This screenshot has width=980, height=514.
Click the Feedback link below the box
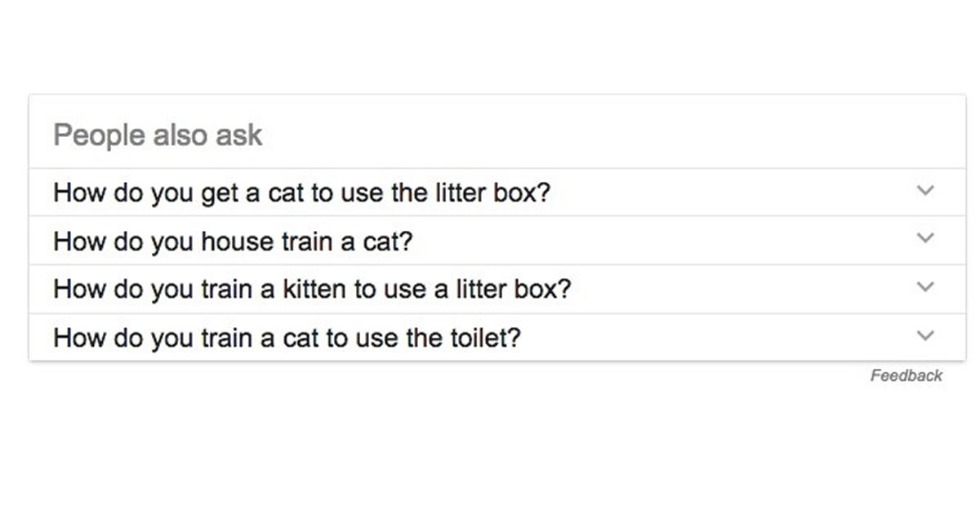click(906, 375)
